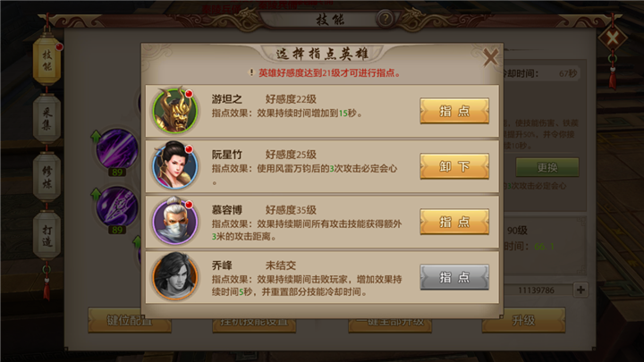This screenshot has height=362, width=644.
Task: Select 乔峰 hero portrait
Action: tap(175, 276)
